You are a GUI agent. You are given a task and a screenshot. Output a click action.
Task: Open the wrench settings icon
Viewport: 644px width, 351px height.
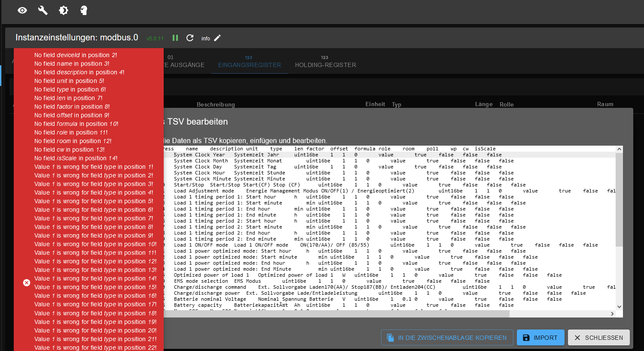(x=43, y=10)
